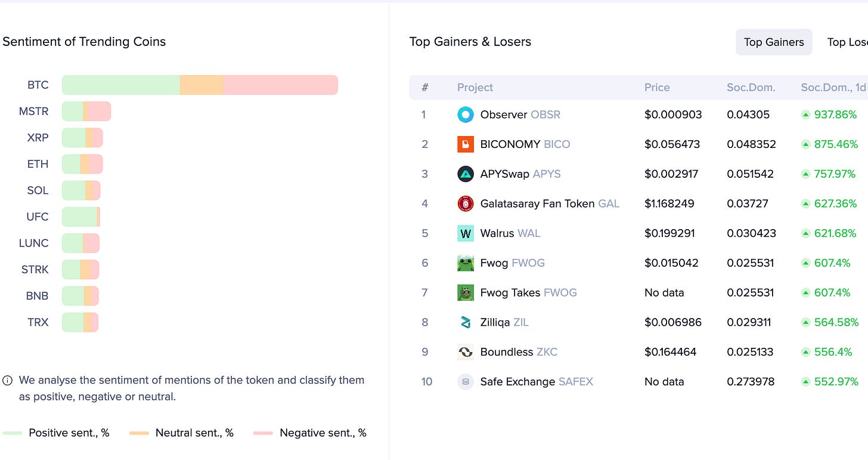Click green up arrow beside 564.58%

(x=805, y=322)
